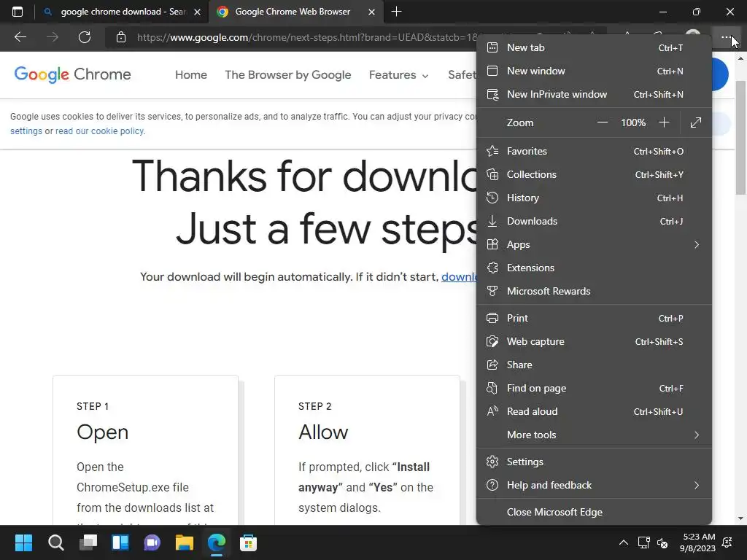
Task: Click the Google Chrome logo
Action: pyautogui.click(x=72, y=74)
